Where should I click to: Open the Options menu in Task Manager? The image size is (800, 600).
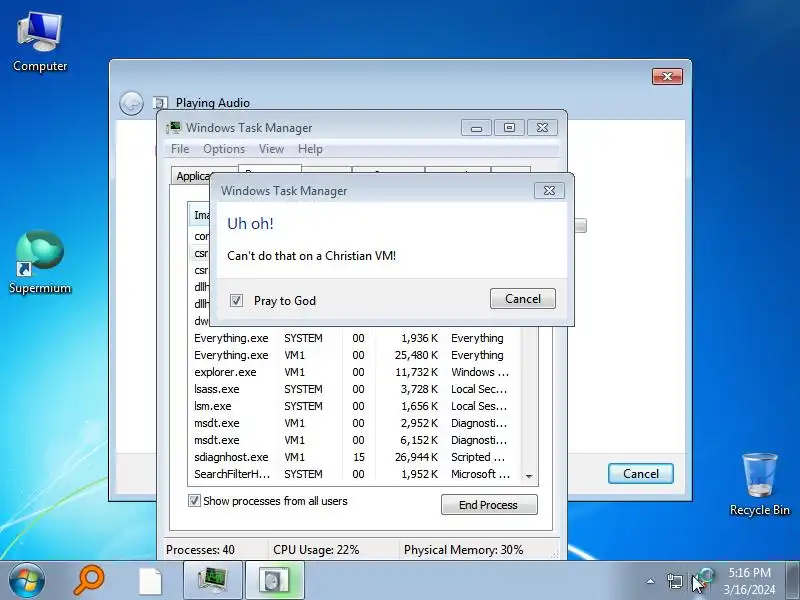[224, 149]
